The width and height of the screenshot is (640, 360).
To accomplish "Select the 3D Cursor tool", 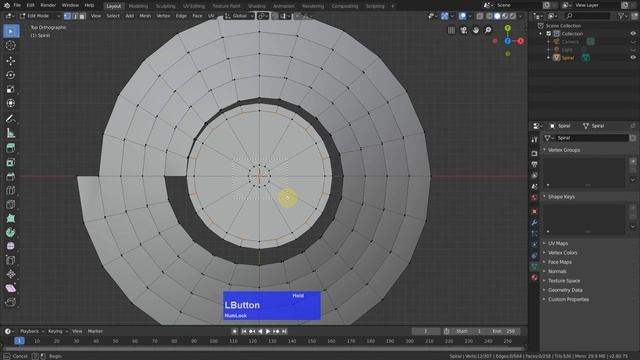I will tap(11, 45).
